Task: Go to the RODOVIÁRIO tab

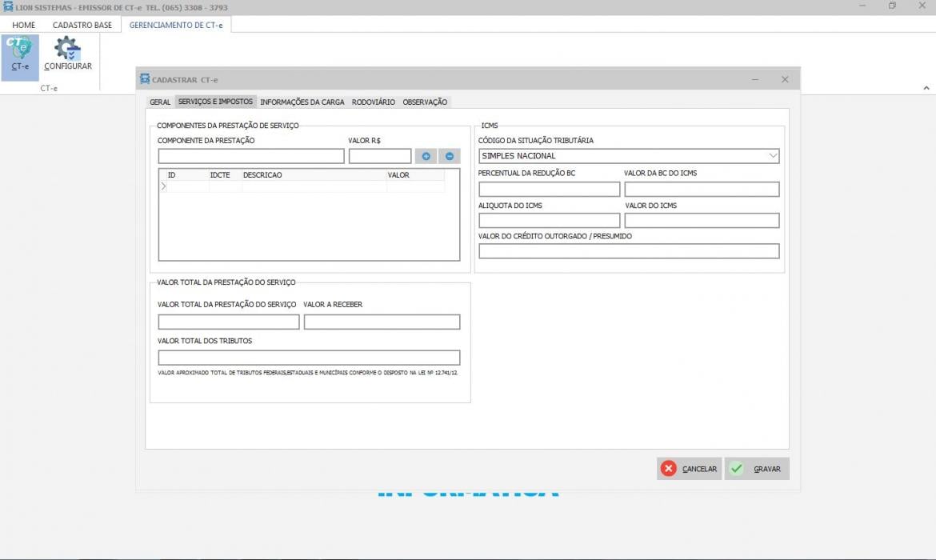Action: [x=373, y=102]
